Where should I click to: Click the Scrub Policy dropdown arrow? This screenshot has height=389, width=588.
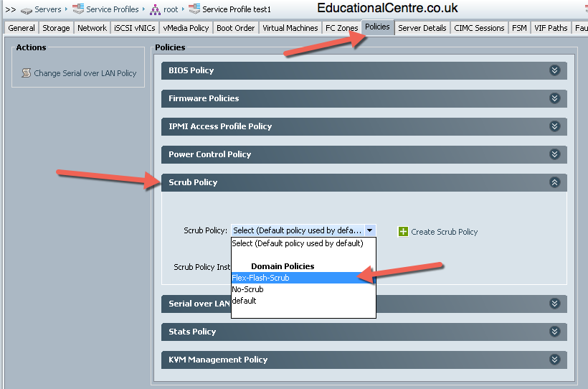pos(370,230)
